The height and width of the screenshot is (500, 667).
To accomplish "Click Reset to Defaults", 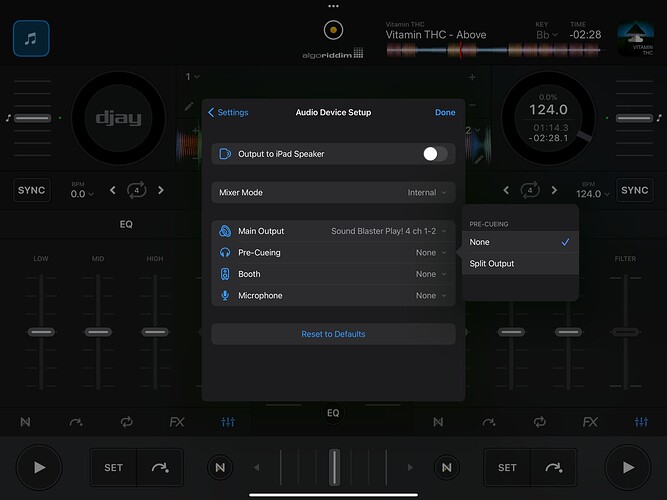I will tap(334, 334).
